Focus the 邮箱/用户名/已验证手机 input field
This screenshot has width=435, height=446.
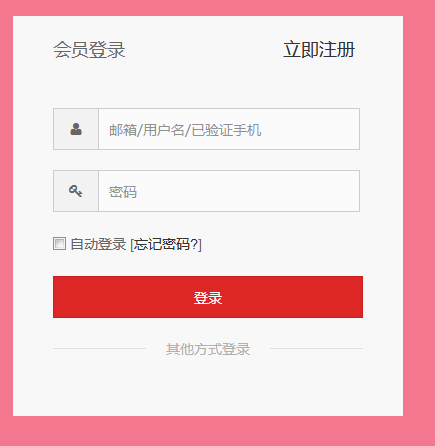pos(229,129)
